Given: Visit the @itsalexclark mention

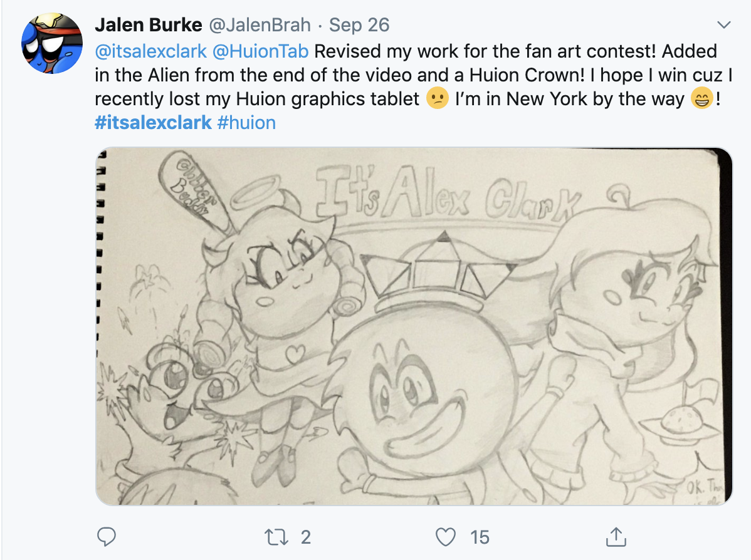Looking at the screenshot, I should click(x=151, y=51).
